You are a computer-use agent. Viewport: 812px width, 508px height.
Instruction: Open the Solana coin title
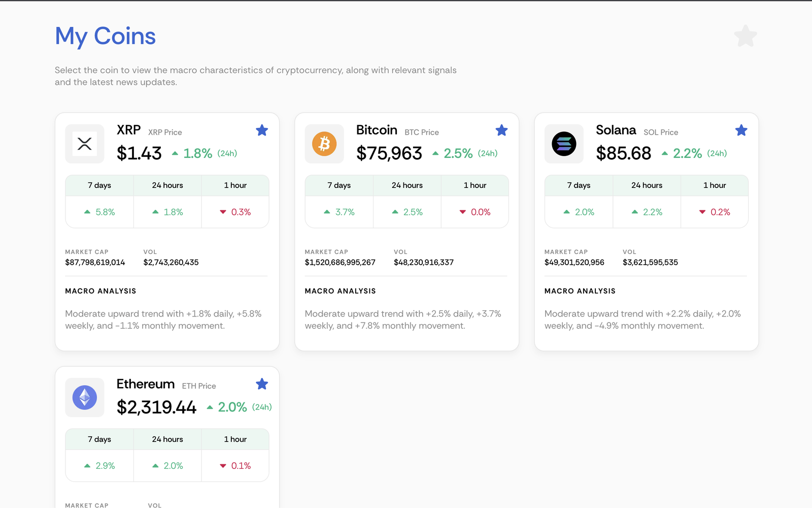tap(616, 130)
